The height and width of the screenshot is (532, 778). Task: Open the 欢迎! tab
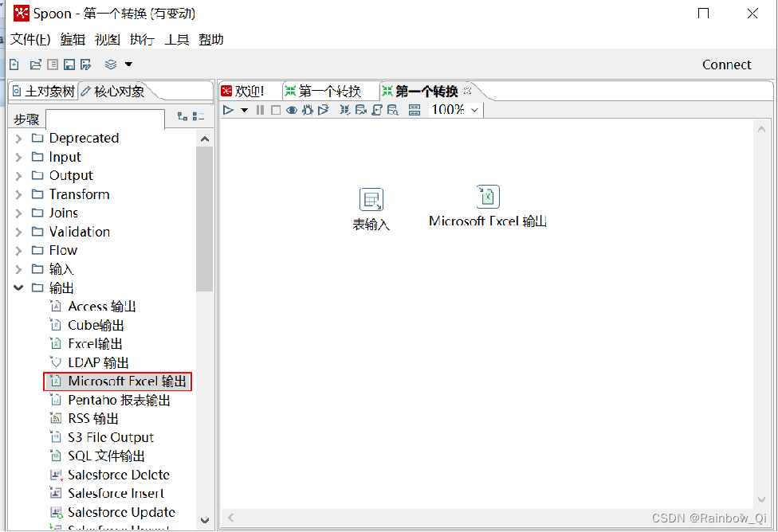point(244,92)
